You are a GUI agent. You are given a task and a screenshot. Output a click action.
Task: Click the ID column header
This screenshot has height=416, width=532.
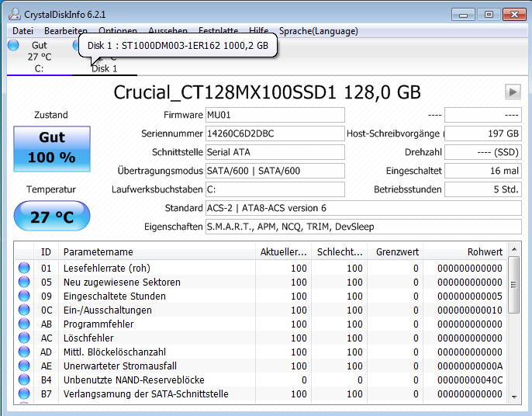[46, 251]
